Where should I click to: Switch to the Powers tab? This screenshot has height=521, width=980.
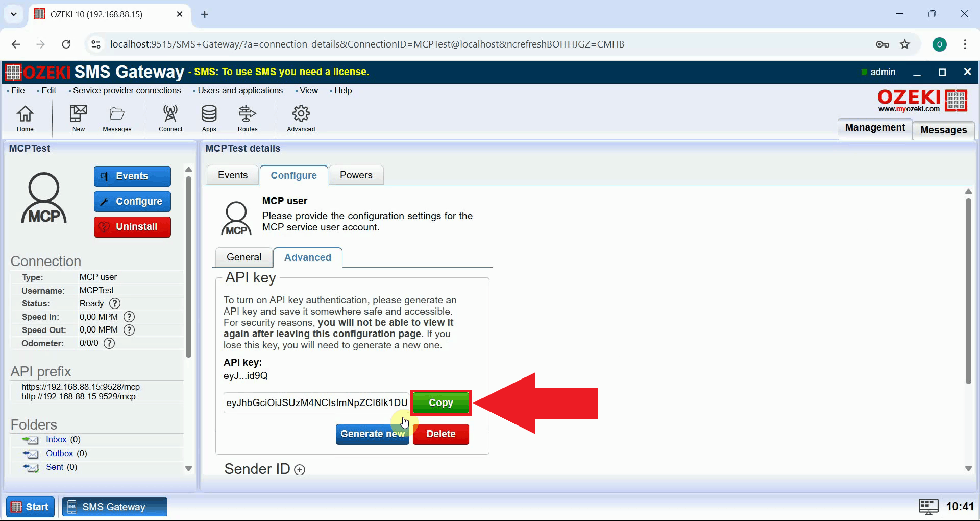pos(356,175)
